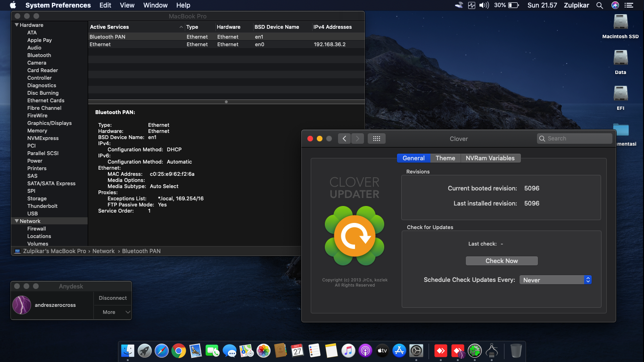Open Safari from the dock

(161, 351)
